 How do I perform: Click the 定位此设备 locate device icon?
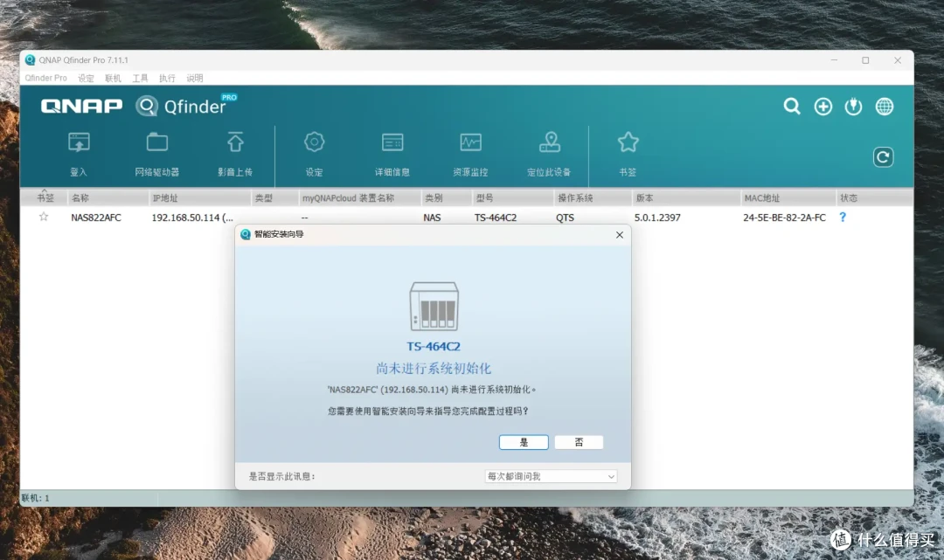point(549,154)
